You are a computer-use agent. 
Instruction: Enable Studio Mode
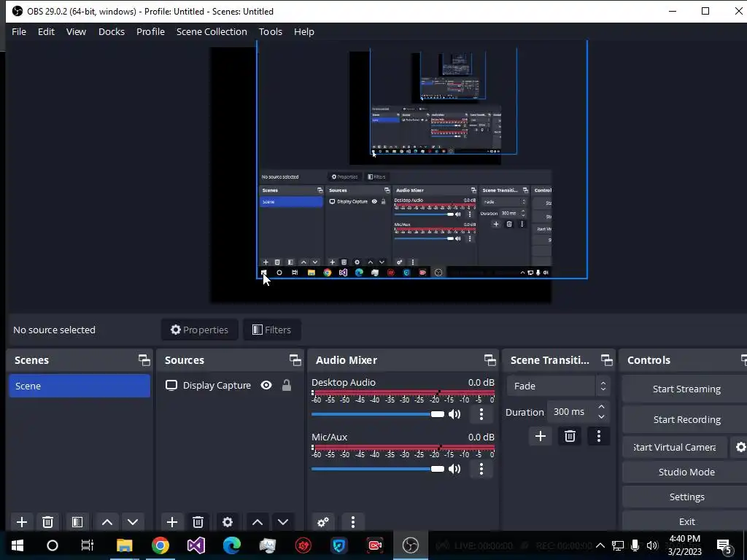coord(686,472)
